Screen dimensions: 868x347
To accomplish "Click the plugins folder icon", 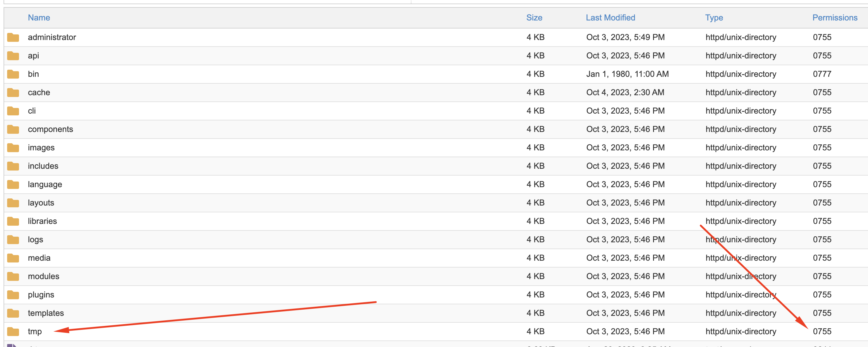I will (13, 295).
